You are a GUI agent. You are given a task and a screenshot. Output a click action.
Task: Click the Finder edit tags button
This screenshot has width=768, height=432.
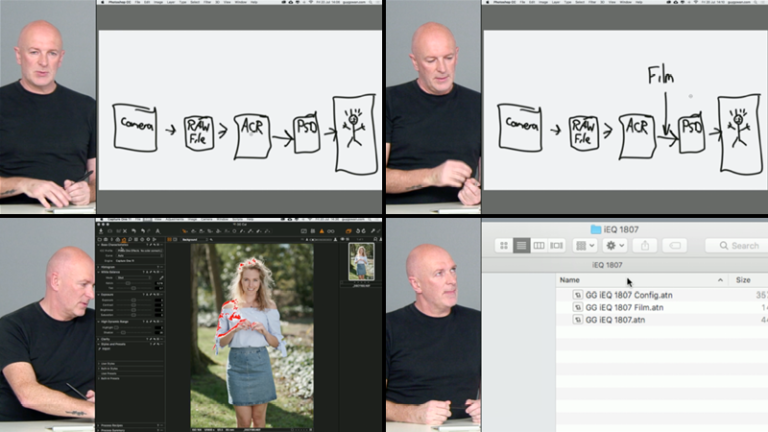(x=675, y=245)
